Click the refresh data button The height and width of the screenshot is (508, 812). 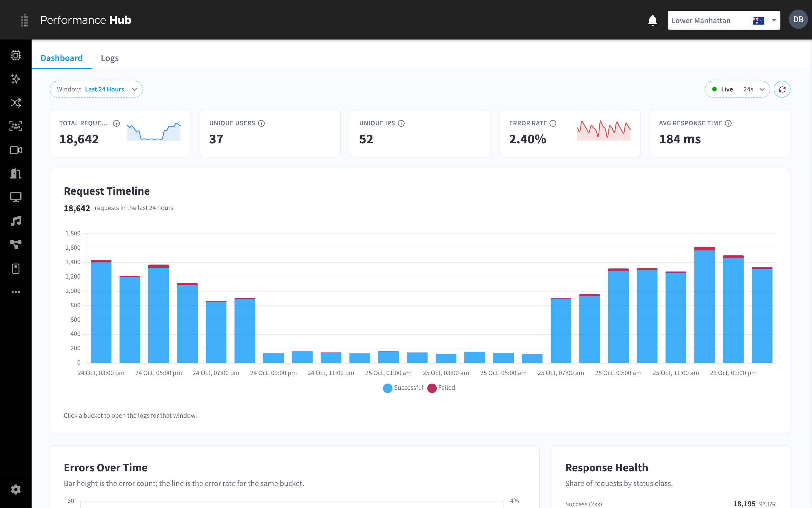[782, 89]
